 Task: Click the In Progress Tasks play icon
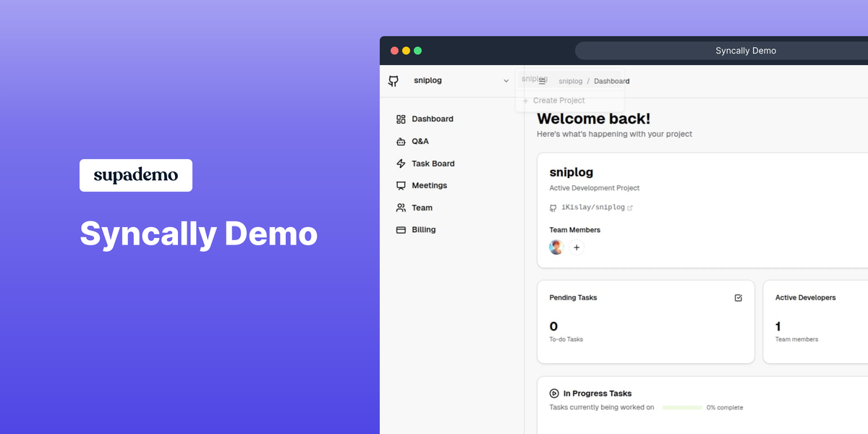[x=554, y=393]
